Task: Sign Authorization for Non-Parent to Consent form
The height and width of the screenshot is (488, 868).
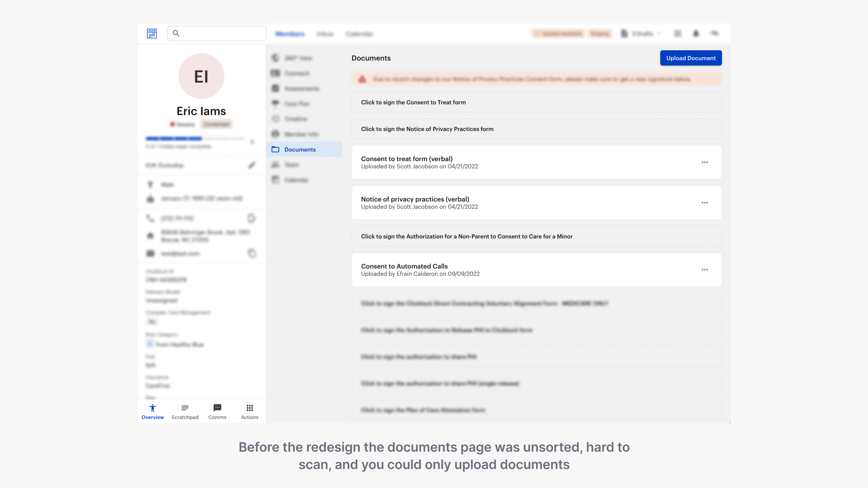Action: (467, 236)
